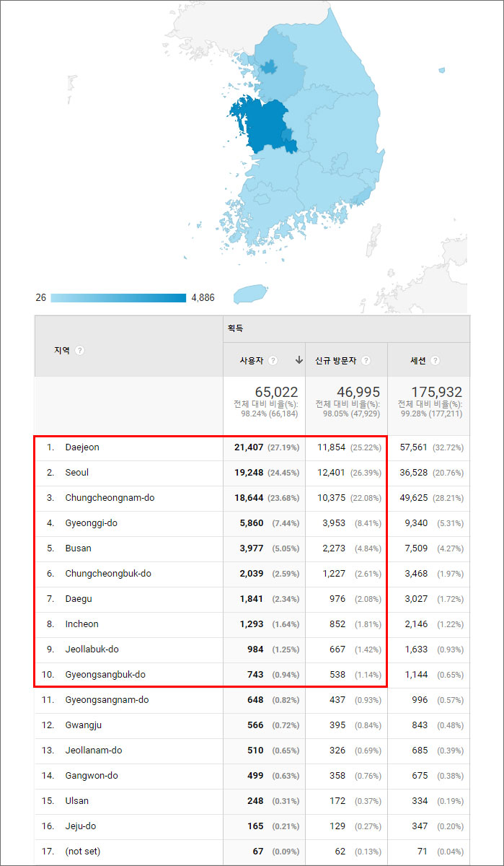Open the 신규 방문자 help question mark
This screenshot has height=866, width=504.
pos(366,360)
